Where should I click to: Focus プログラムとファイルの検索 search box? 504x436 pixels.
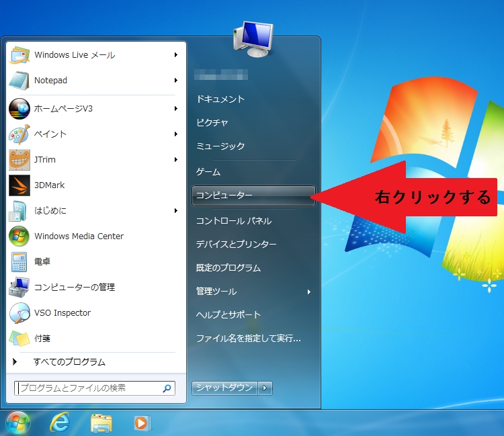pyautogui.click(x=95, y=388)
